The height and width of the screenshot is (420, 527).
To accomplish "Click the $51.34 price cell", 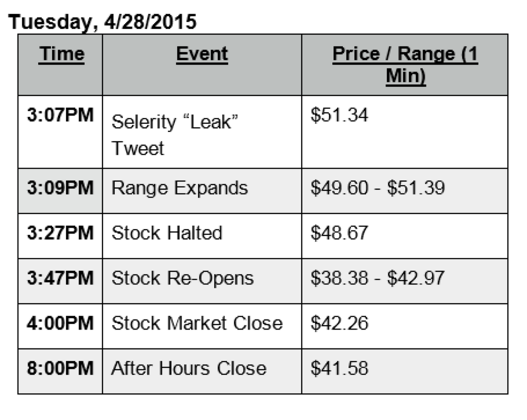I will pyautogui.click(x=339, y=116).
